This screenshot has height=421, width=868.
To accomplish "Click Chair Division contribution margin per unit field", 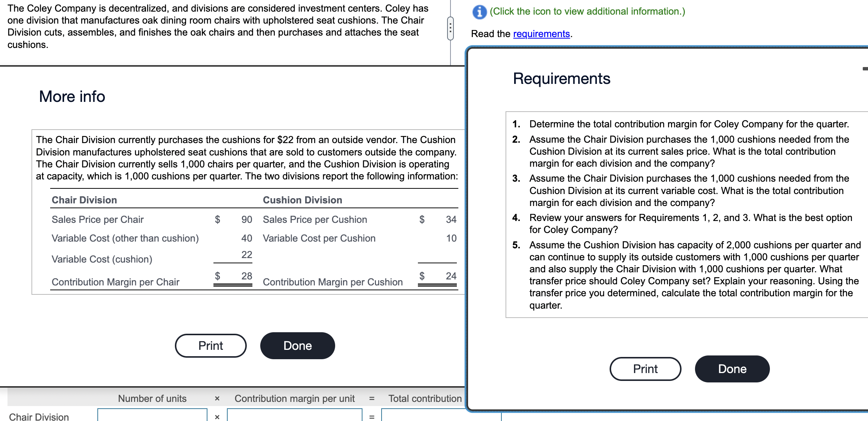I will coord(294,416).
